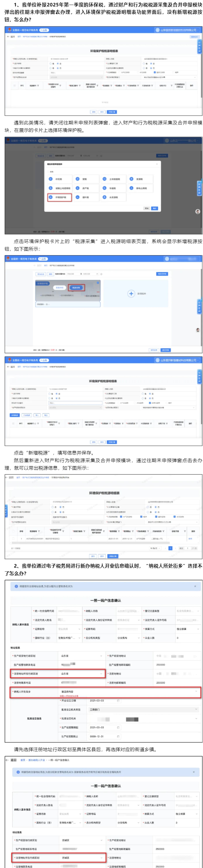Click the 新增税种 label under plus icon
Viewport: 203px width, 868px height.
tap(141, 293)
